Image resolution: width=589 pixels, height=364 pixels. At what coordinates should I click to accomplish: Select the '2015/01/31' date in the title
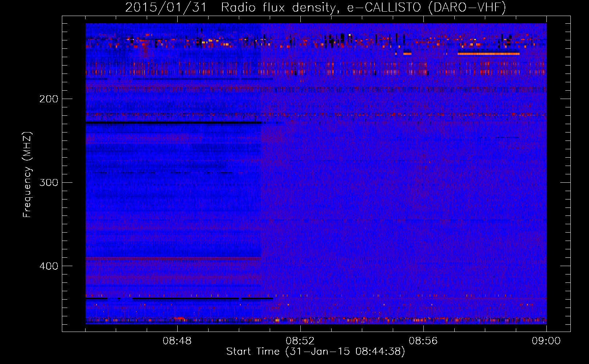pyautogui.click(x=166, y=7)
